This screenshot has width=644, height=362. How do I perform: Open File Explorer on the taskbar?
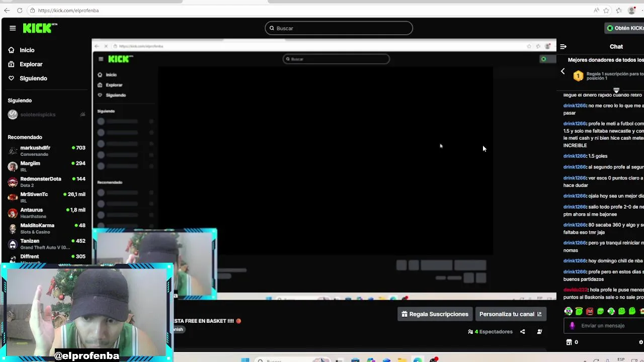click(401, 360)
